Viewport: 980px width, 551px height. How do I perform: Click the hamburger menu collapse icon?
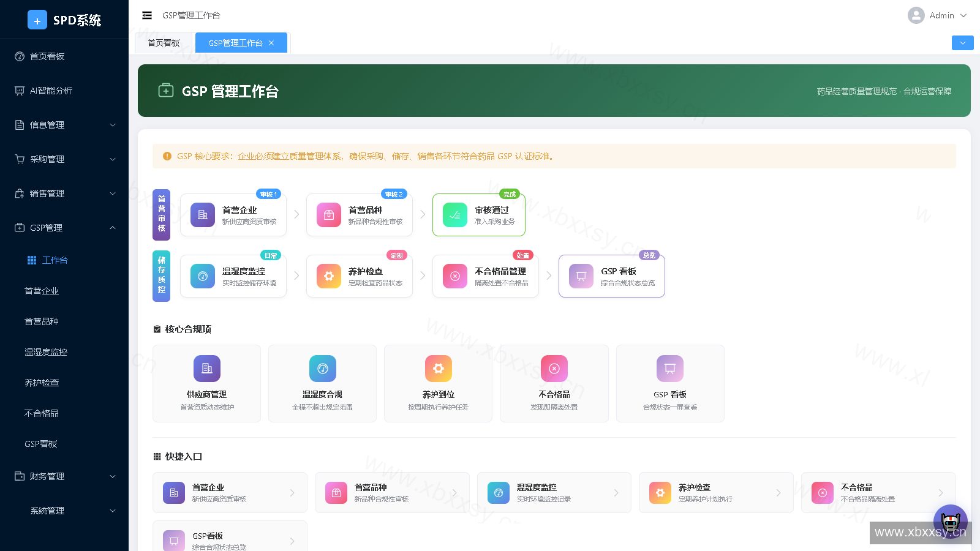[147, 15]
